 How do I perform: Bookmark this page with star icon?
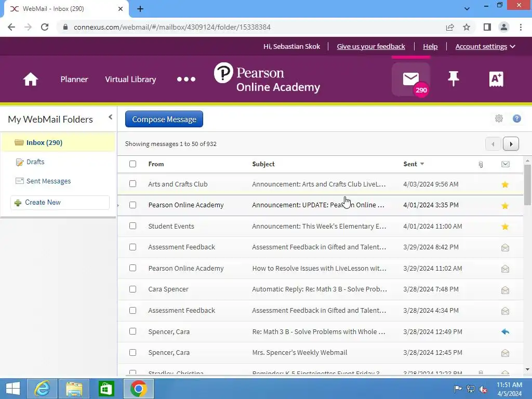467,27
